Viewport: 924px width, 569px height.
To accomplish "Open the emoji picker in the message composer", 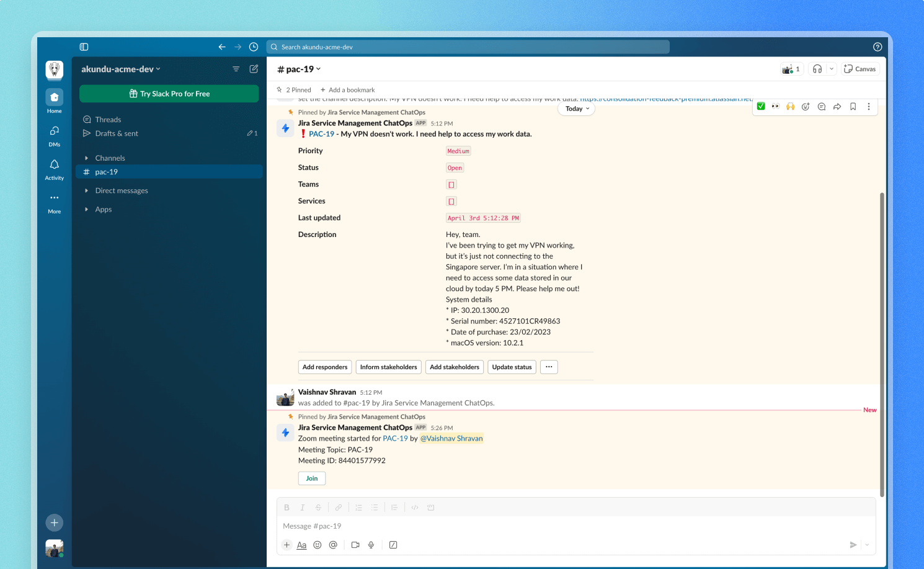I will pyautogui.click(x=317, y=545).
